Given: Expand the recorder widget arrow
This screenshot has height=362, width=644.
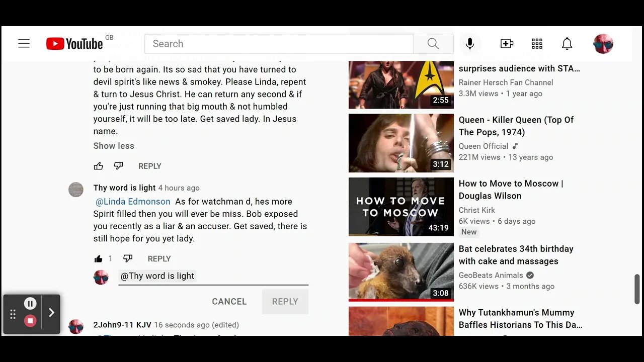Looking at the screenshot, I should click(51, 312).
